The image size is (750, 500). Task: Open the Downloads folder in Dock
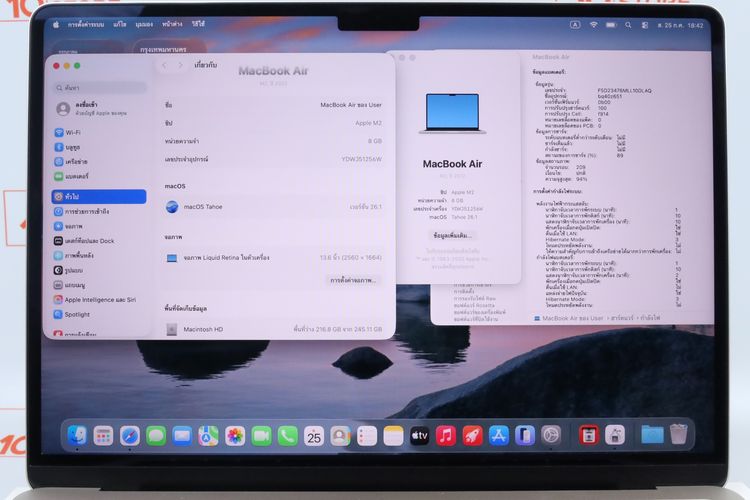652,435
